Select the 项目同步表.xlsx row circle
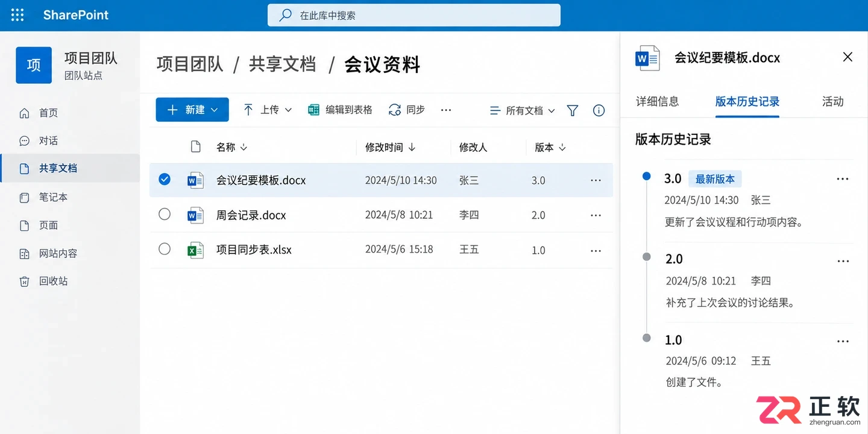The width and height of the screenshot is (868, 434). 165,249
